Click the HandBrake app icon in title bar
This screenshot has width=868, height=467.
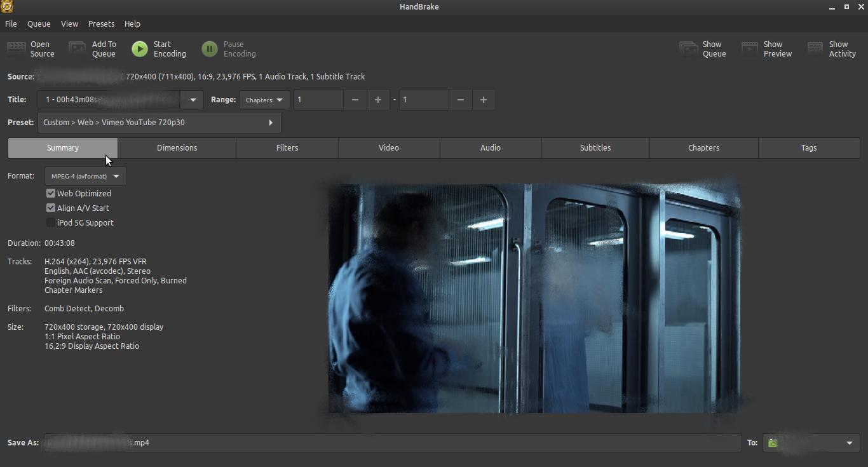pyautogui.click(x=8, y=7)
